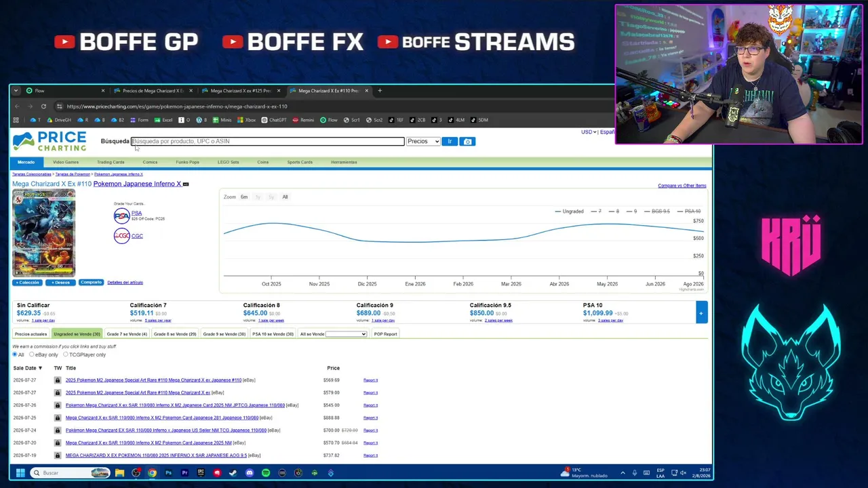Open the Funko Pops menu
The image size is (868, 488).
[x=187, y=162]
